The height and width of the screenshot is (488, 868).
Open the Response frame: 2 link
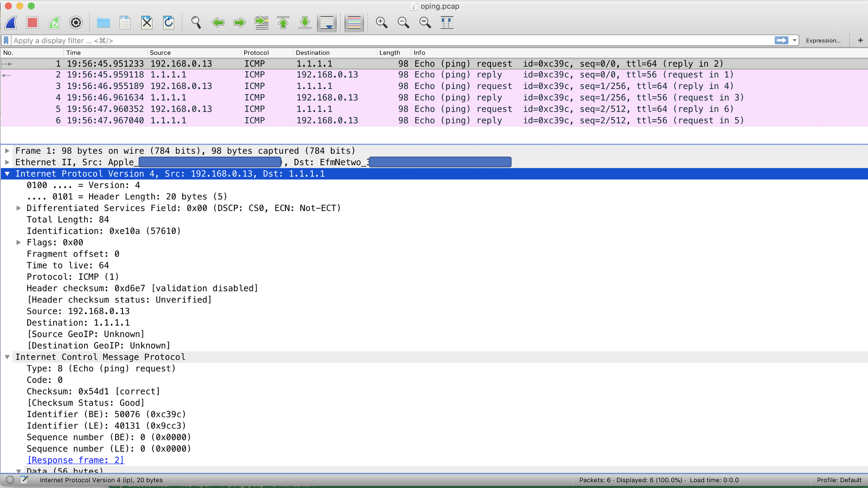coord(75,460)
